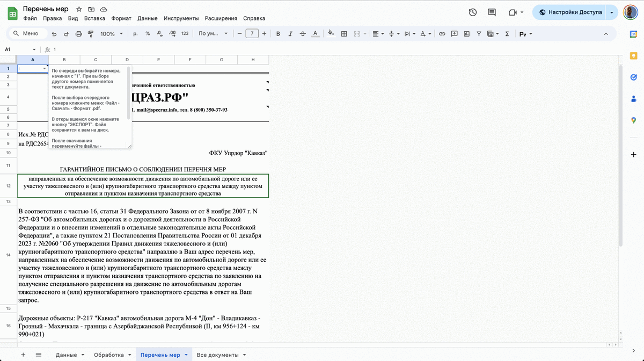
Task: Open cell A1 validation dropdown arrow
Action: pyautogui.click(x=45, y=69)
